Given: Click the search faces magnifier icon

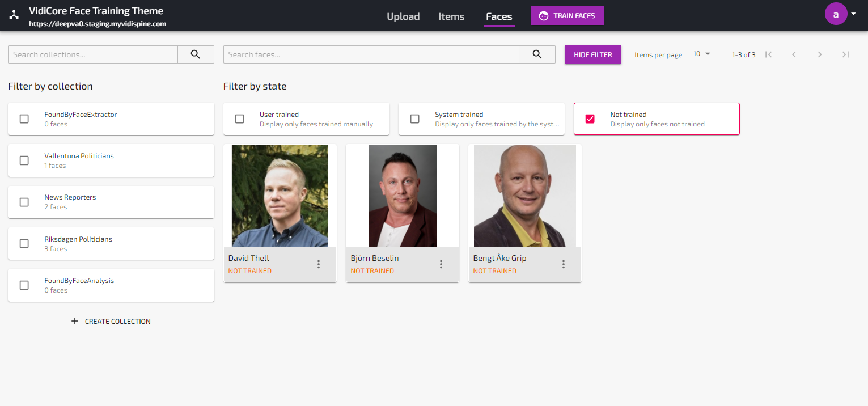Looking at the screenshot, I should [537, 54].
